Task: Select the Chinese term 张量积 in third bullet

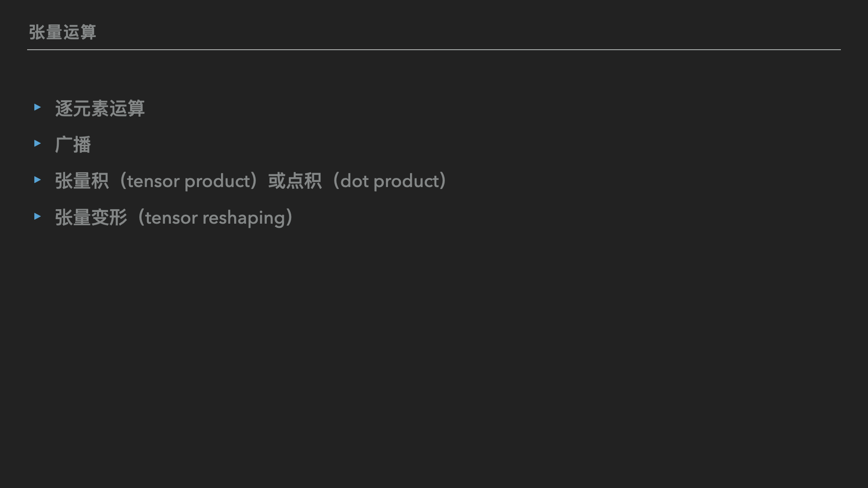Action: (x=82, y=181)
